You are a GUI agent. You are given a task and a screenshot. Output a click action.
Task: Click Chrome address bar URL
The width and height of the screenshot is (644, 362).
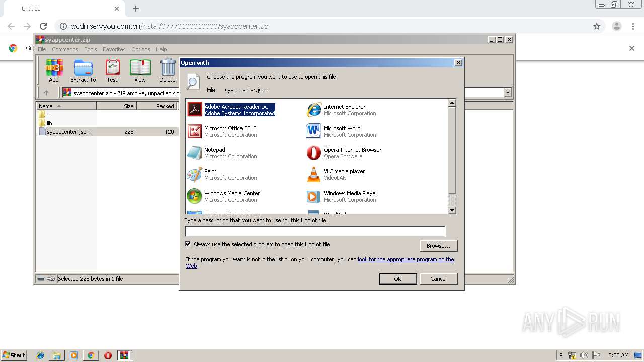click(x=170, y=26)
